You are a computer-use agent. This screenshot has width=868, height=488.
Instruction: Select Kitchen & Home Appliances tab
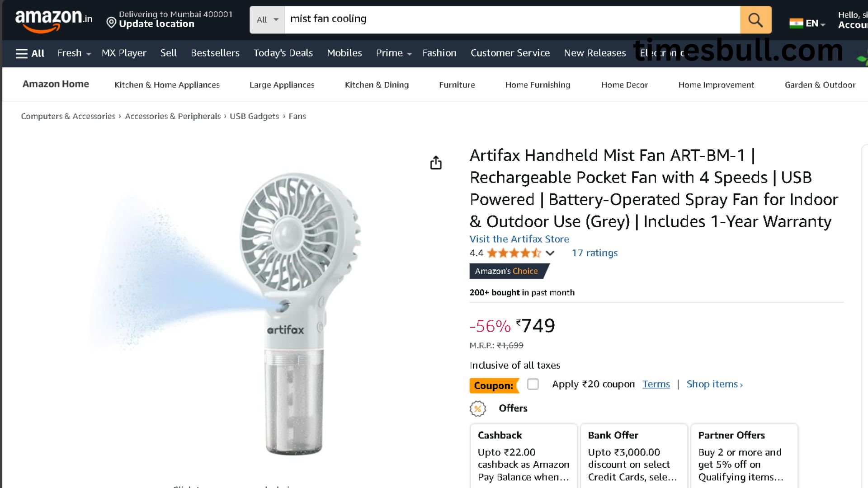(167, 84)
